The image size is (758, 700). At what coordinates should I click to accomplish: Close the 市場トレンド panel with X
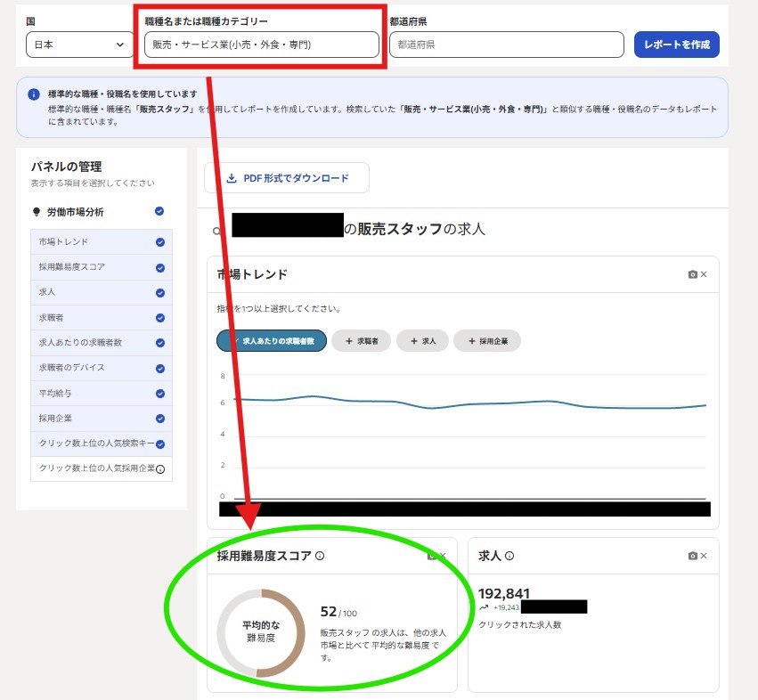[704, 274]
